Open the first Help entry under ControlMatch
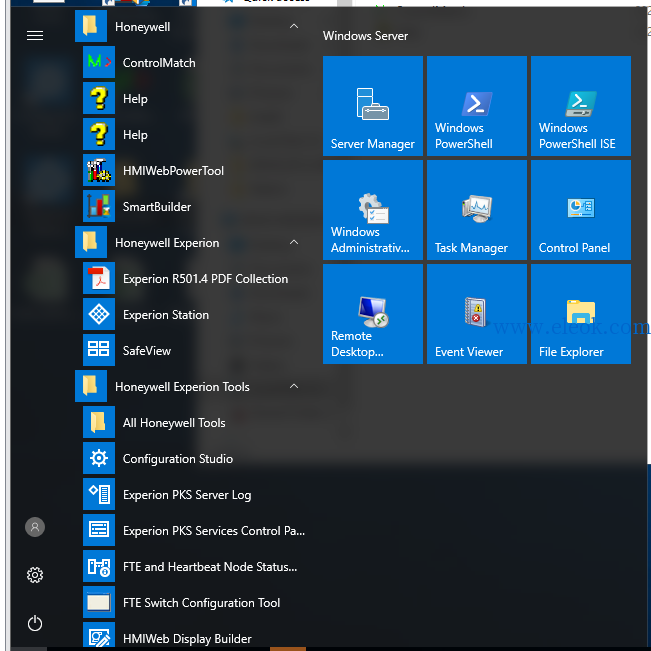651x651 pixels. coord(99,98)
